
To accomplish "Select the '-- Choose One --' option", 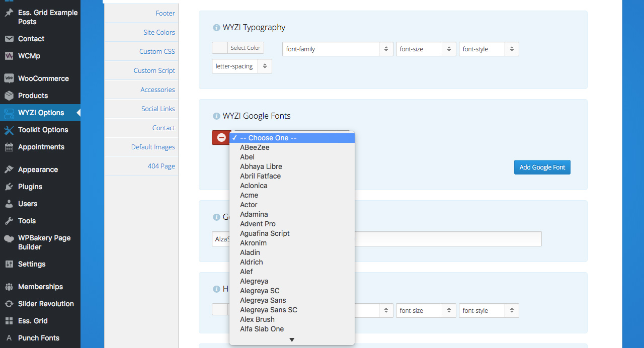I will (x=292, y=138).
